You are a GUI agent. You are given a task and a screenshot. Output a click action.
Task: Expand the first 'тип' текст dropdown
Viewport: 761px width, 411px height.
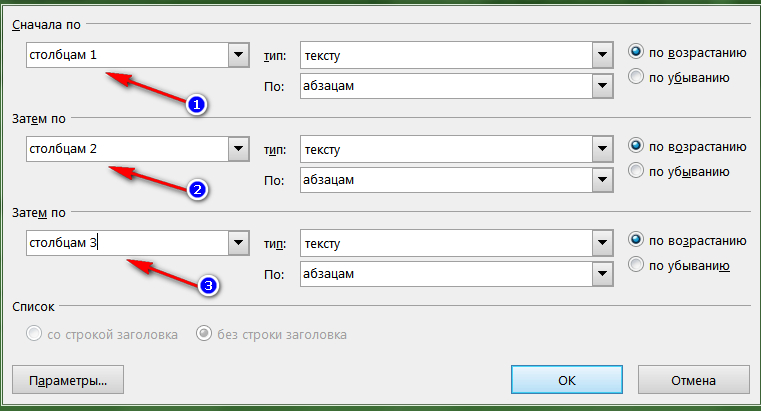point(602,55)
